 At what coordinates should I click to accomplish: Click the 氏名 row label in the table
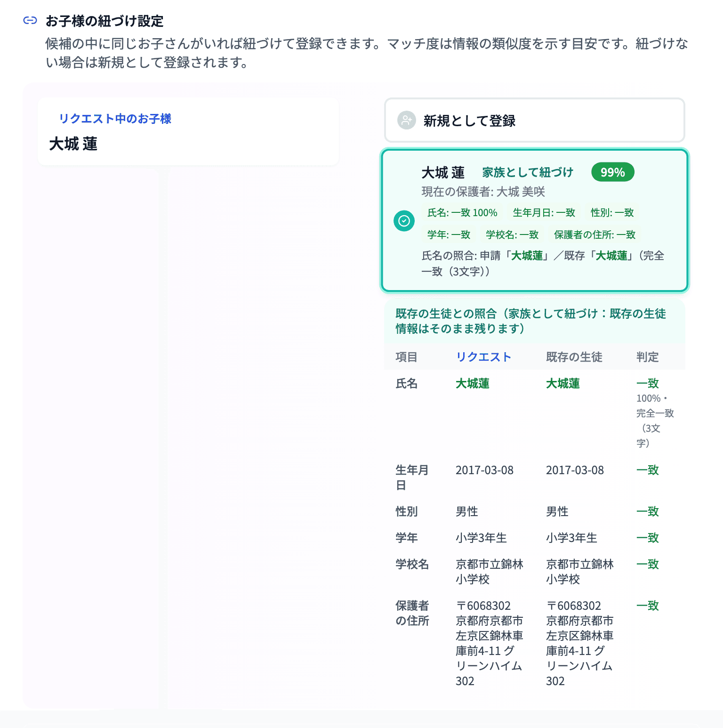click(406, 383)
